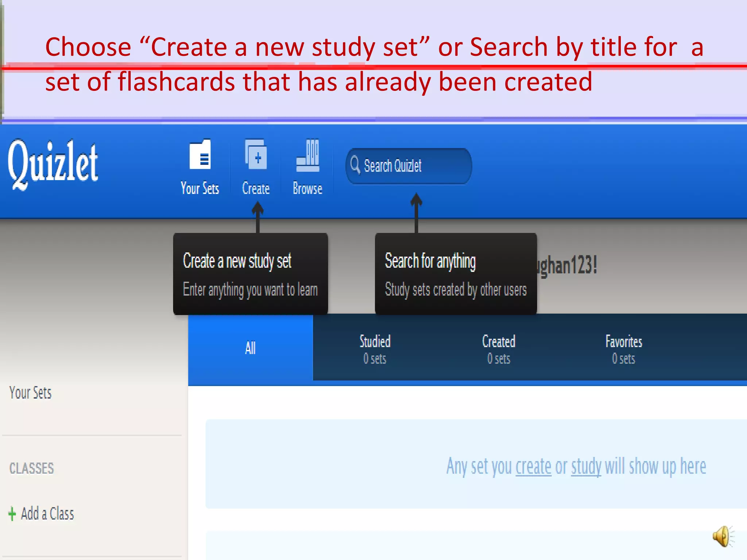Focus the Search Quizlet field
747x560 pixels.
(409, 166)
